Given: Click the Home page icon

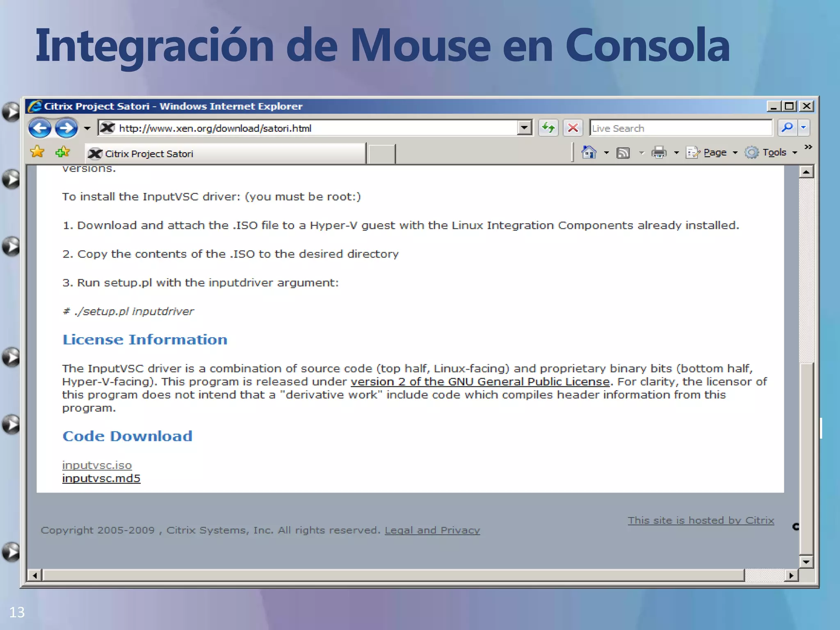Looking at the screenshot, I should click(x=589, y=153).
